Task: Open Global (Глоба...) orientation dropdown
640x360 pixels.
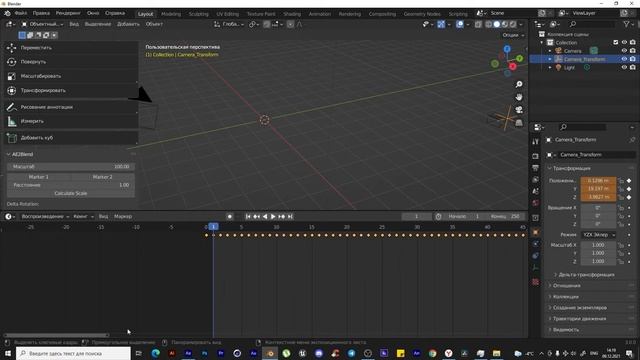Action: (229, 24)
